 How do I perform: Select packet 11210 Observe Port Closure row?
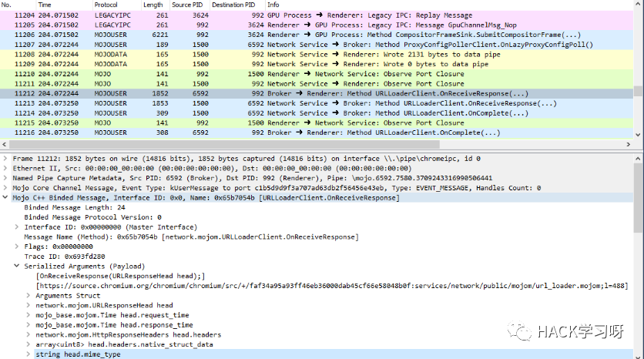[317, 74]
